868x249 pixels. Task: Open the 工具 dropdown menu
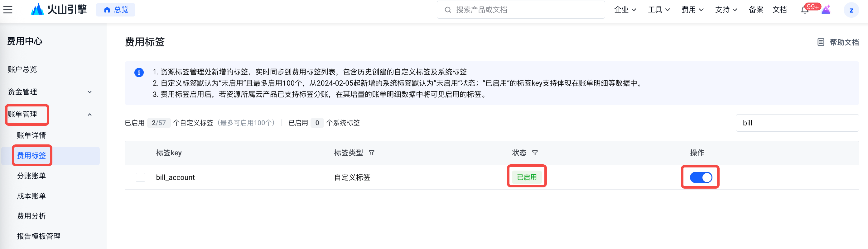coord(658,10)
